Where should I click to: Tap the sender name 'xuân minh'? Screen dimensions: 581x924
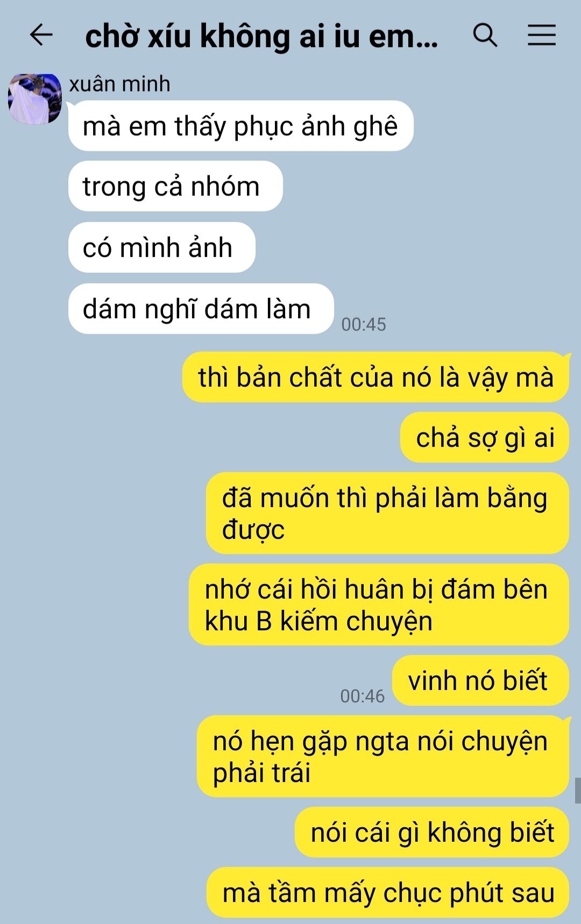pyautogui.click(x=119, y=84)
